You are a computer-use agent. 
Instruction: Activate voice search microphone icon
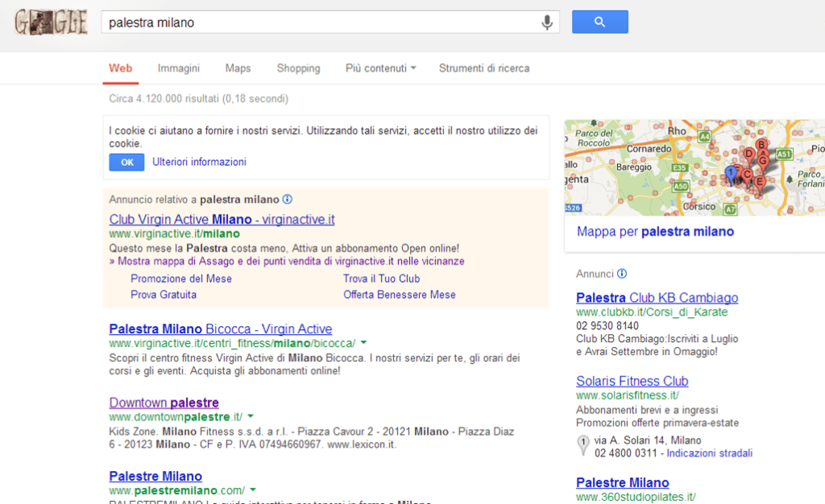pyautogui.click(x=547, y=23)
